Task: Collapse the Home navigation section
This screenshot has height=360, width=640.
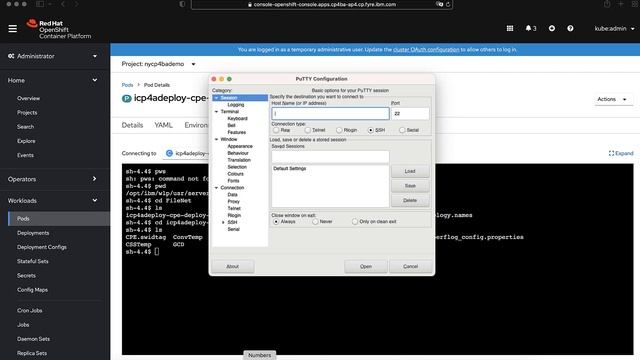Action: (53, 80)
